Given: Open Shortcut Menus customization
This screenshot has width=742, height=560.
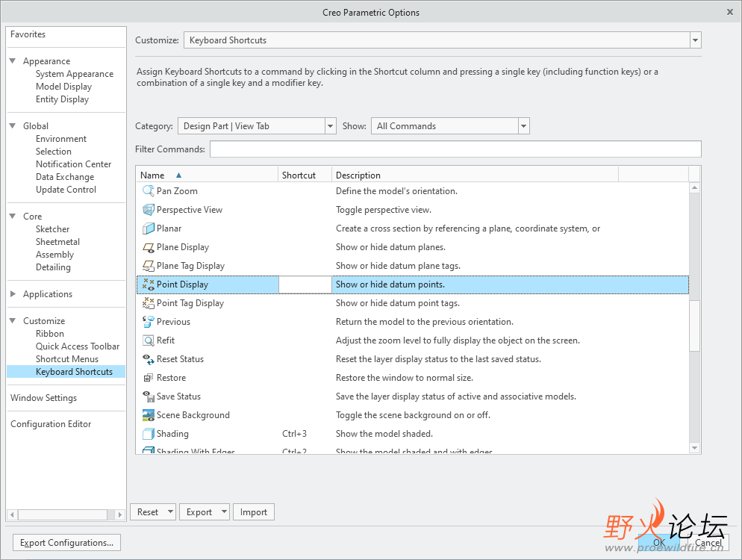Looking at the screenshot, I should tap(67, 359).
